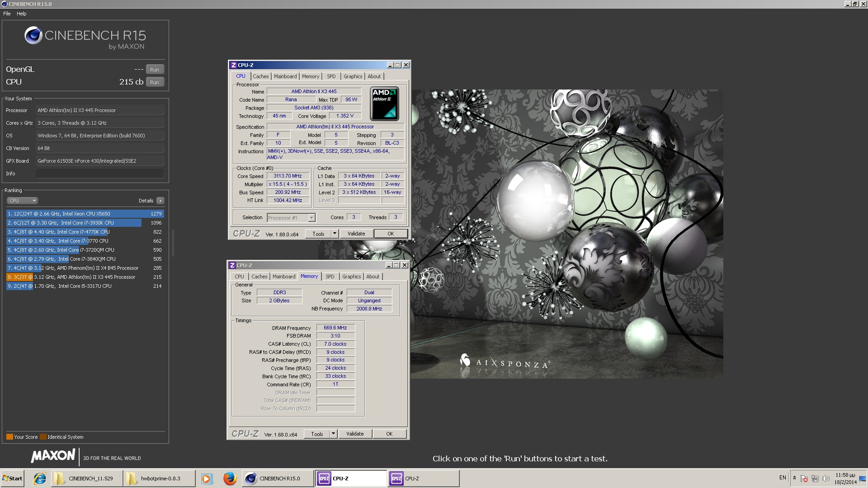Open Graphics tab in upper CPU-Z window
868x488 pixels.
pyautogui.click(x=353, y=76)
